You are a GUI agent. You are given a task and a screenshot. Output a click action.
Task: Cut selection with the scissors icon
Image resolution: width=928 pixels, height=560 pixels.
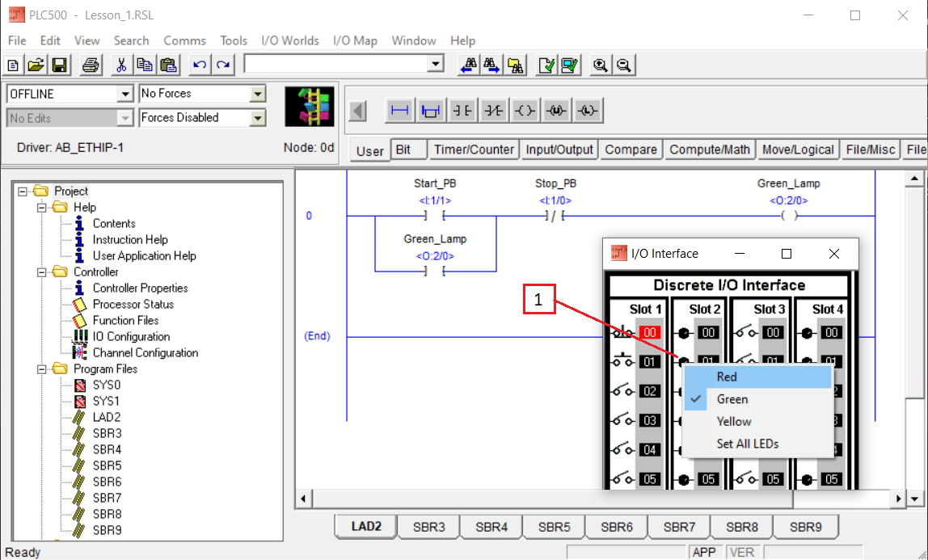(121, 65)
